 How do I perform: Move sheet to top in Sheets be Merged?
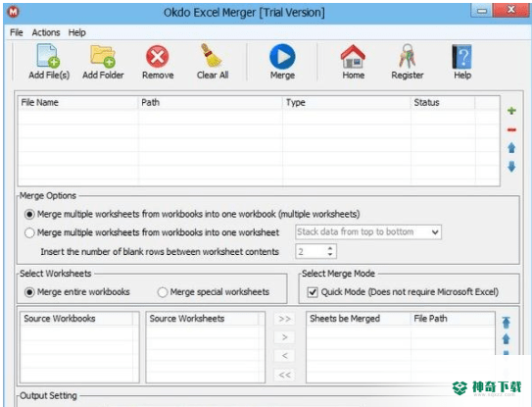[506, 322]
